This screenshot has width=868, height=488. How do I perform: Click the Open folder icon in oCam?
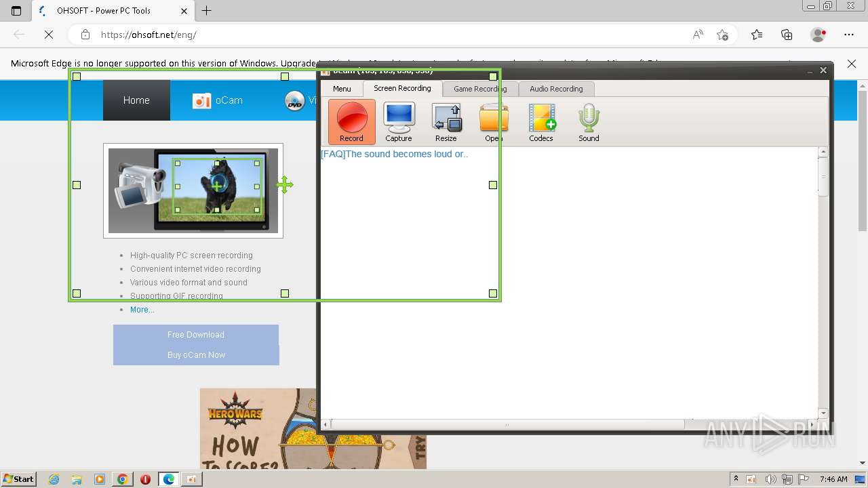(494, 122)
